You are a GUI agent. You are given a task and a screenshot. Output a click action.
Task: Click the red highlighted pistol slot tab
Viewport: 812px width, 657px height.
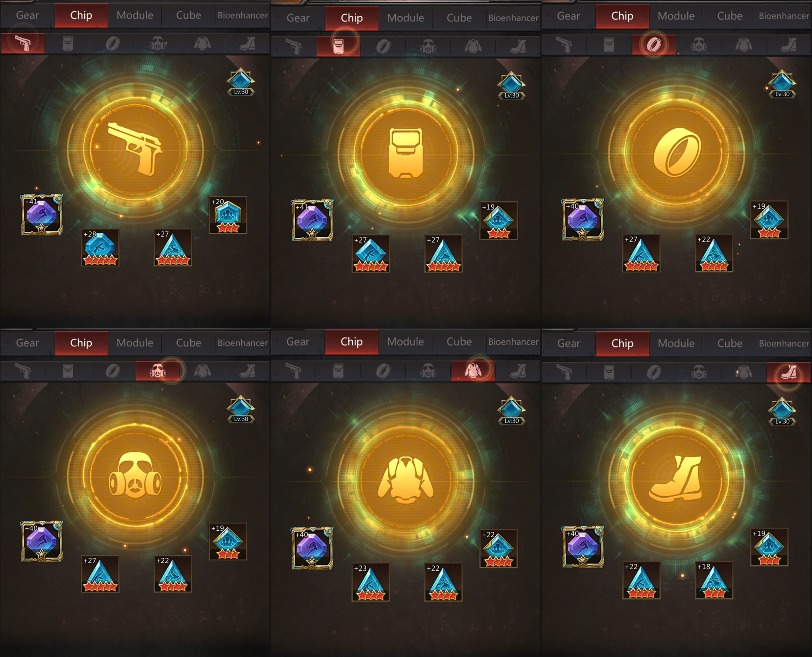[23, 43]
